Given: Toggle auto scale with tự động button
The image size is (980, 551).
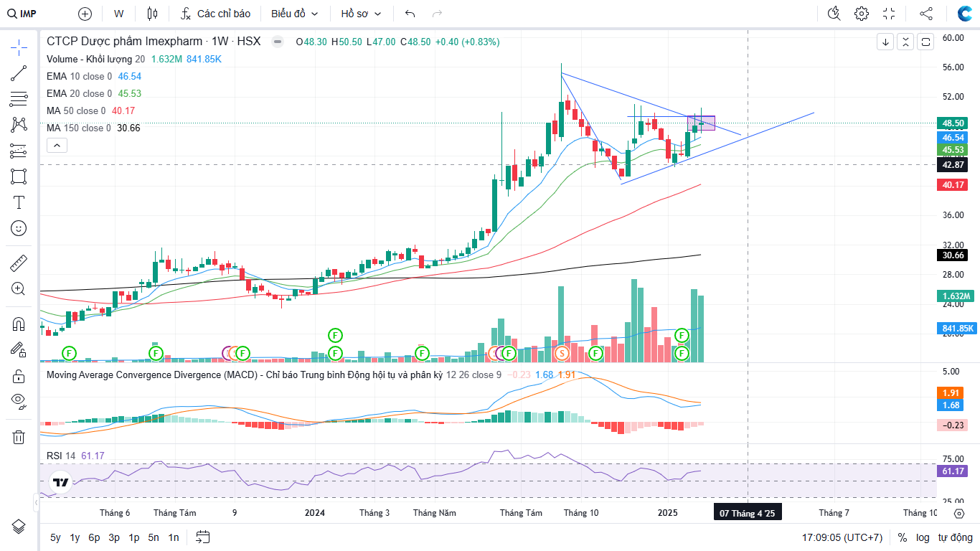Looking at the screenshot, I should coord(956,537).
